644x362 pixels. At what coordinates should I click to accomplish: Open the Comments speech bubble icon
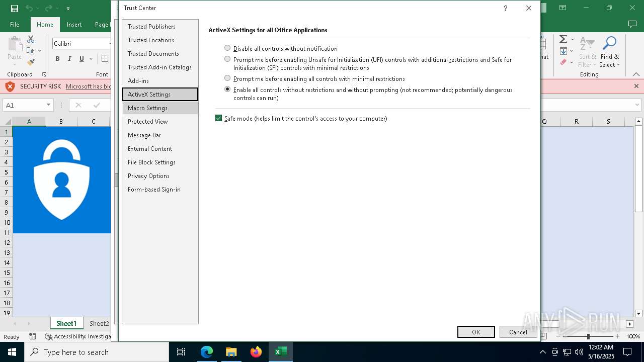click(x=632, y=24)
